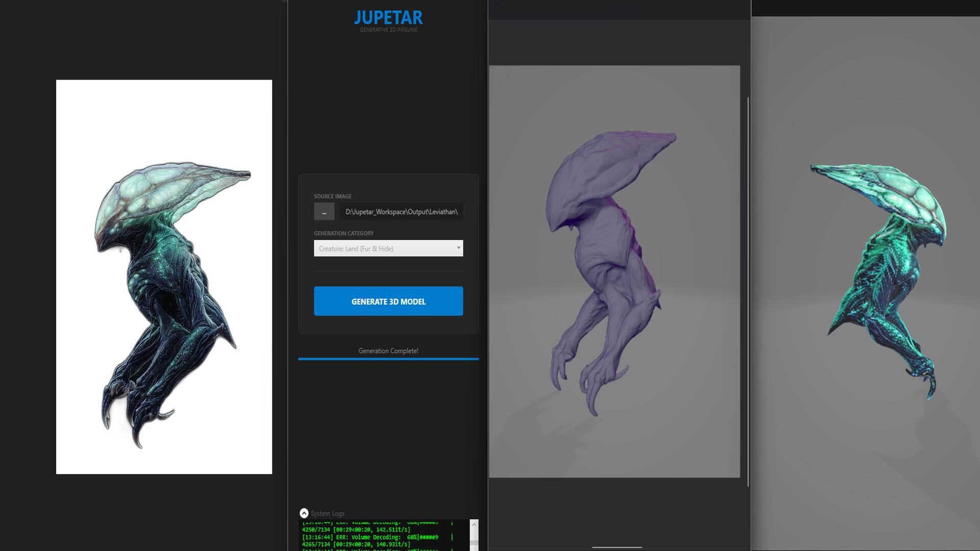The height and width of the screenshot is (551, 980).
Task: Collapse the System Logs chevron icon
Action: 304,513
